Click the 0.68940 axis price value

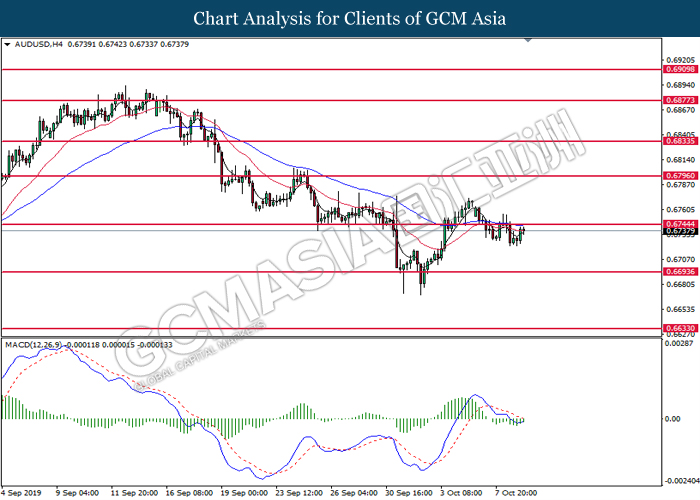pyautogui.click(x=680, y=85)
